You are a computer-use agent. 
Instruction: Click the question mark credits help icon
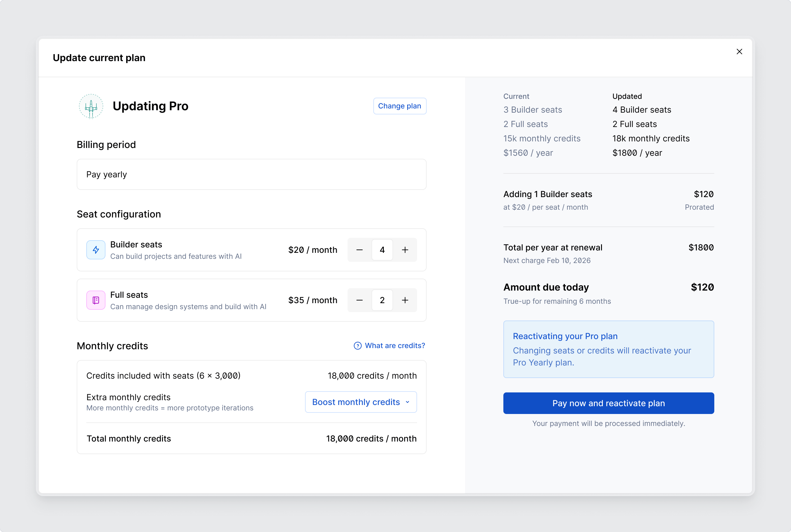point(357,346)
